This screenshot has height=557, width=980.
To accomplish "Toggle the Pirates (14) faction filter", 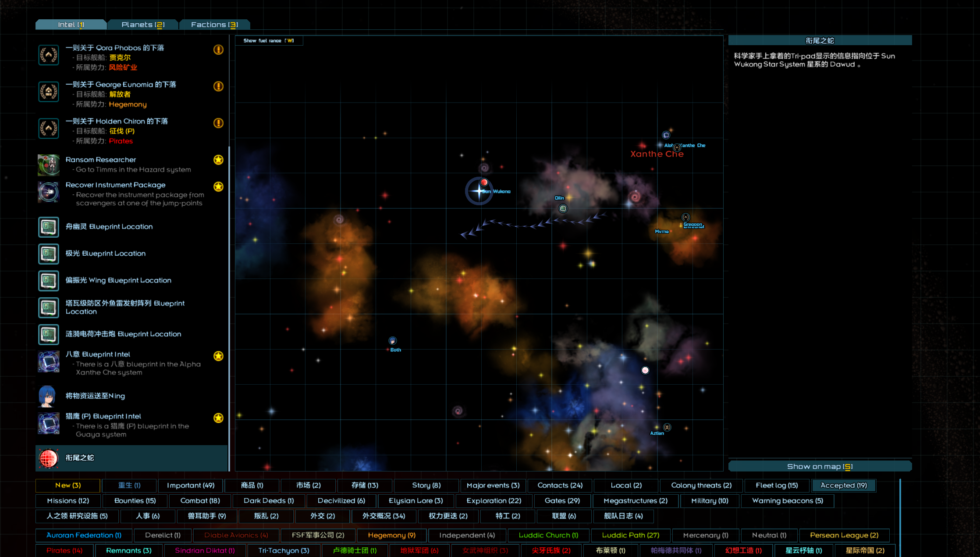I will [64, 550].
